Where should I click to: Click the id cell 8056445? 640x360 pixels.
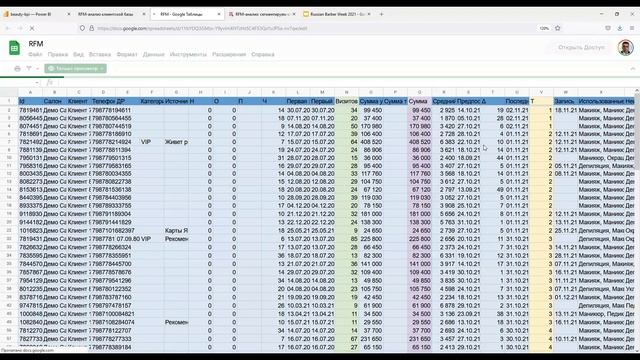coord(30,118)
